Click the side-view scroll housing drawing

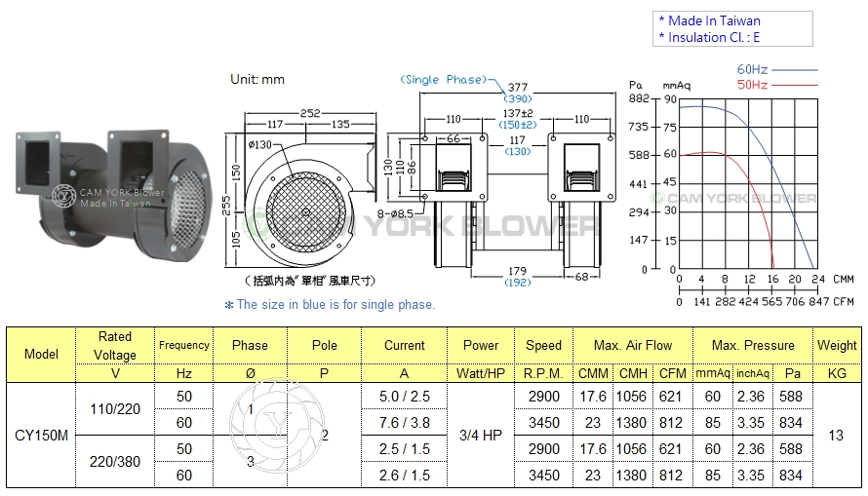308,200
